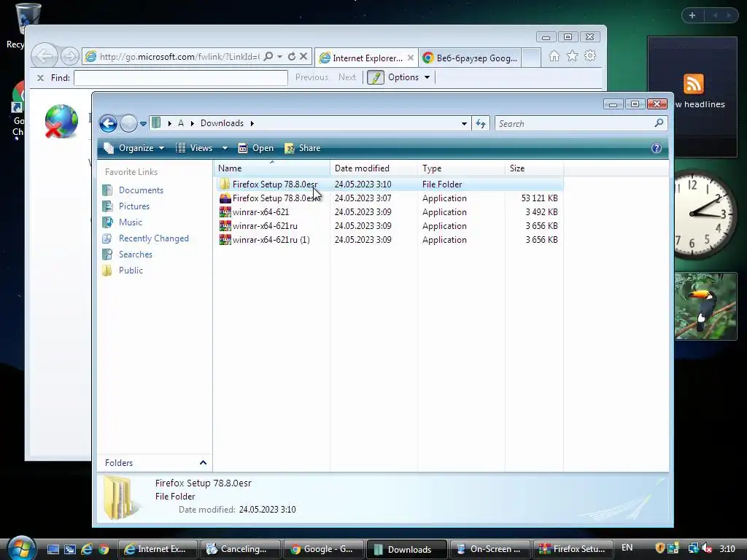The image size is (747, 560).
Task: Open address bar history dropdown in Explorer
Action: pos(464,124)
